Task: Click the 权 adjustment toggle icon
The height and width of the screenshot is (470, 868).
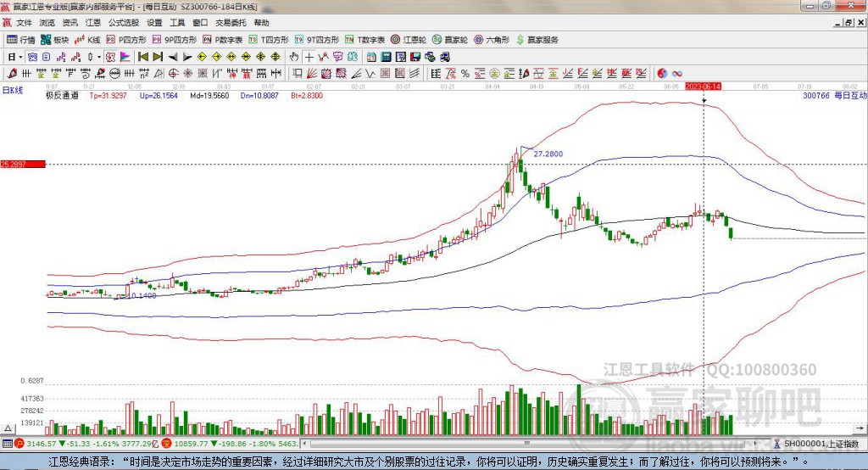Action: [110, 57]
